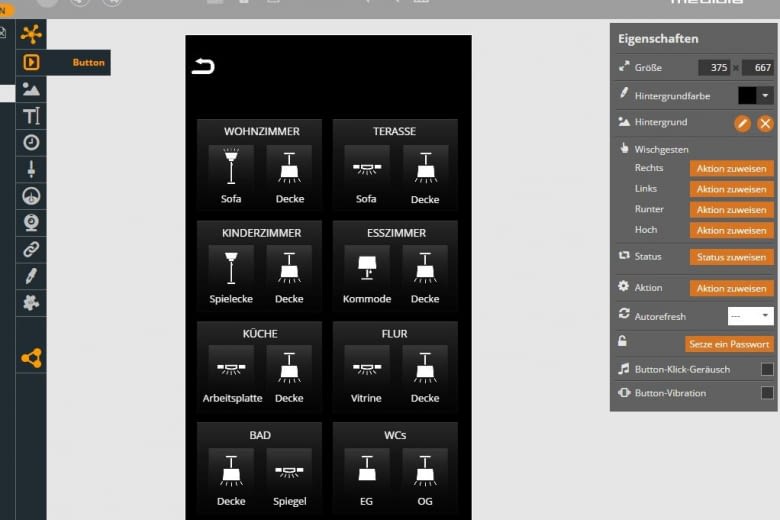Select the Webcam tool icon

click(31, 222)
